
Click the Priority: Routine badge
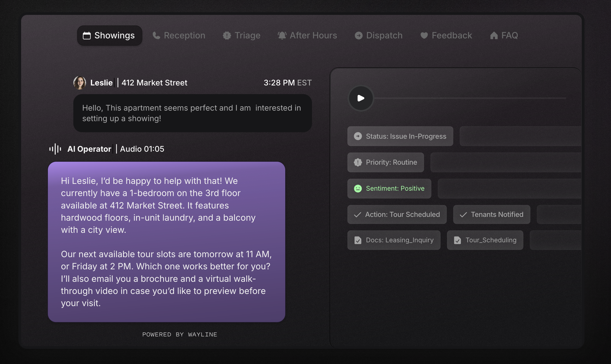(386, 163)
